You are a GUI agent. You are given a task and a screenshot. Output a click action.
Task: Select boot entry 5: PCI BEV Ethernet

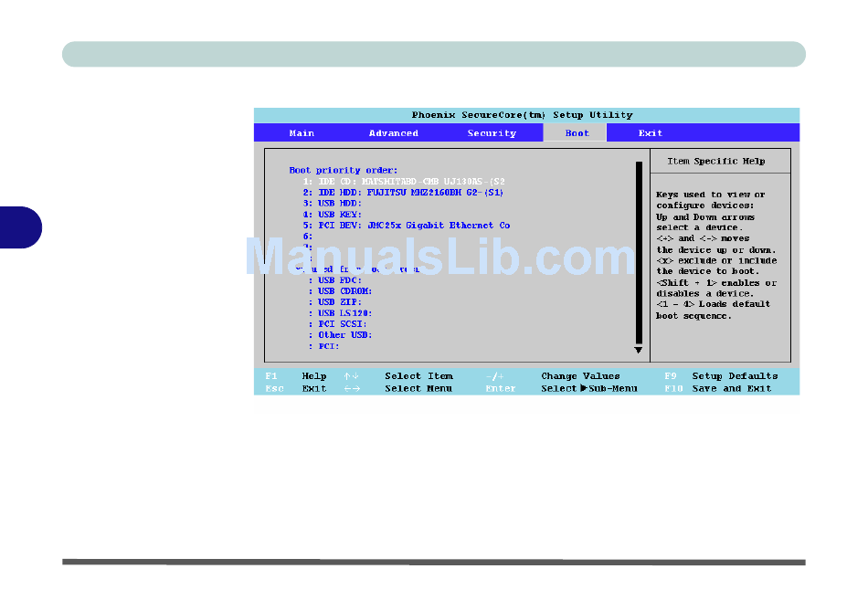pyautogui.click(x=407, y=226)
